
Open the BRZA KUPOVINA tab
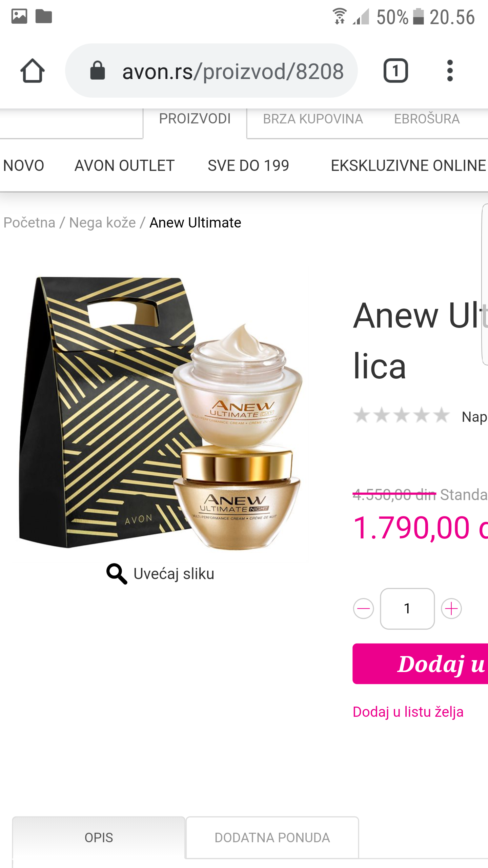313,119
